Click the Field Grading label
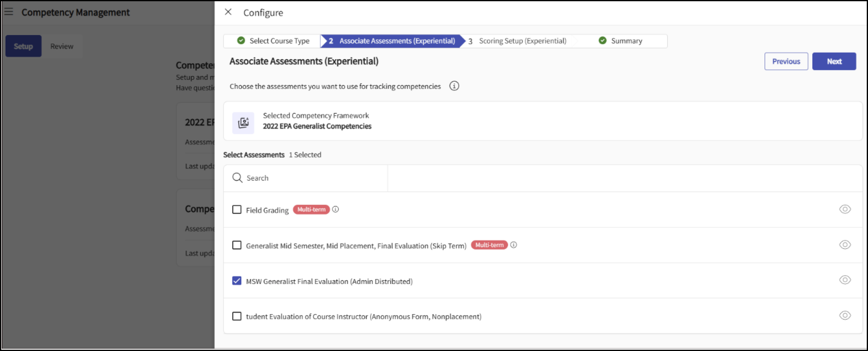Image resolution: width=868 pixels, height=351 pixels. (267, 210)
